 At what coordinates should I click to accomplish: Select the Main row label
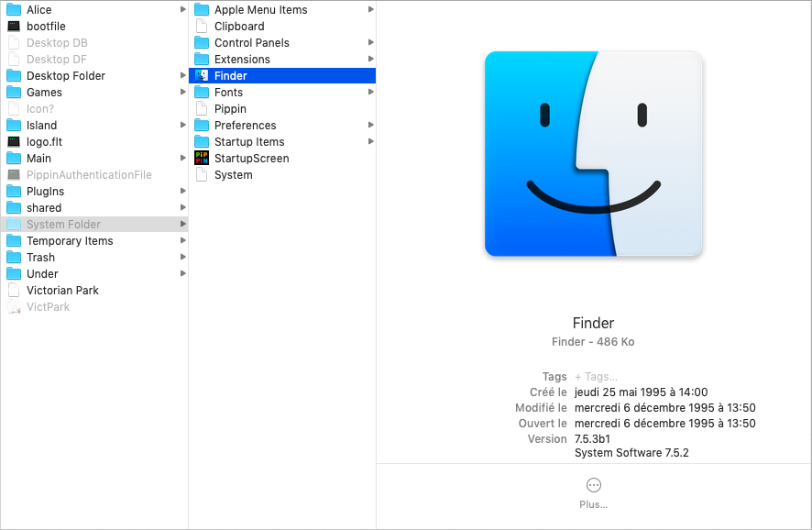(38, 159)
